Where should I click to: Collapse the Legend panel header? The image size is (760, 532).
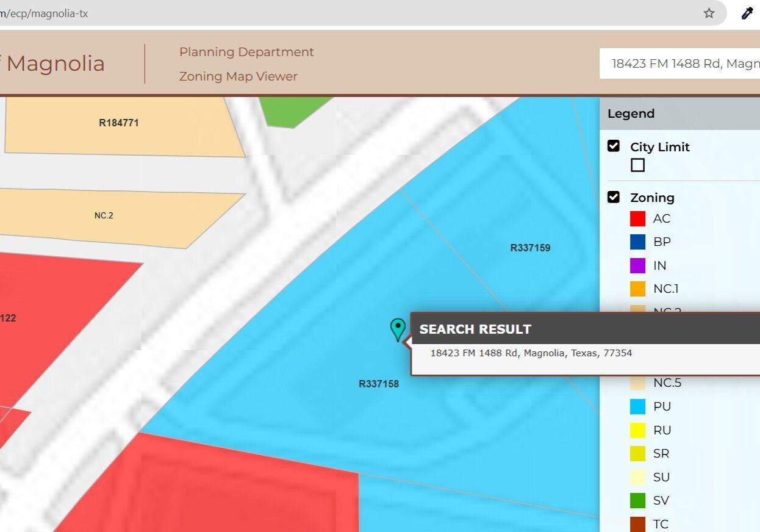pos(631,113)
